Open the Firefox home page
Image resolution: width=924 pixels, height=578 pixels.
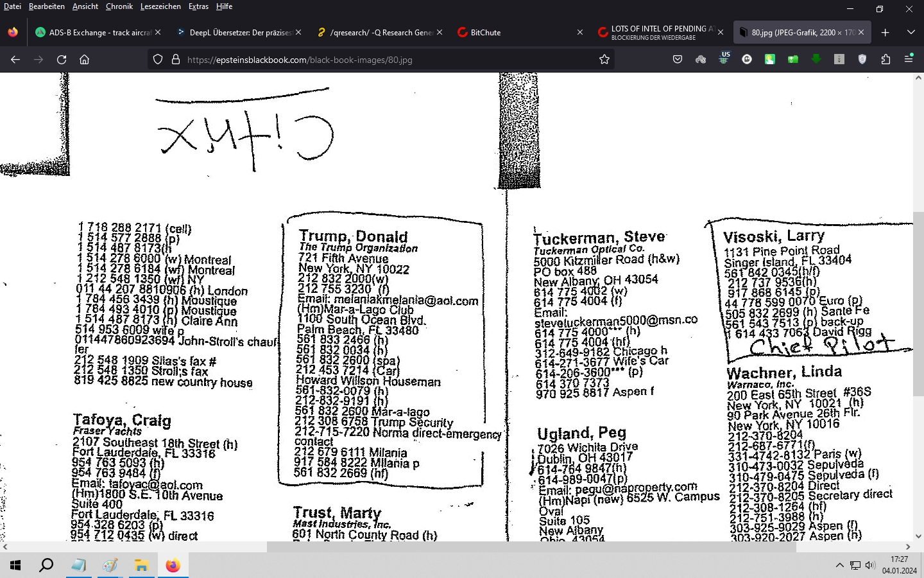coord(84,59)
